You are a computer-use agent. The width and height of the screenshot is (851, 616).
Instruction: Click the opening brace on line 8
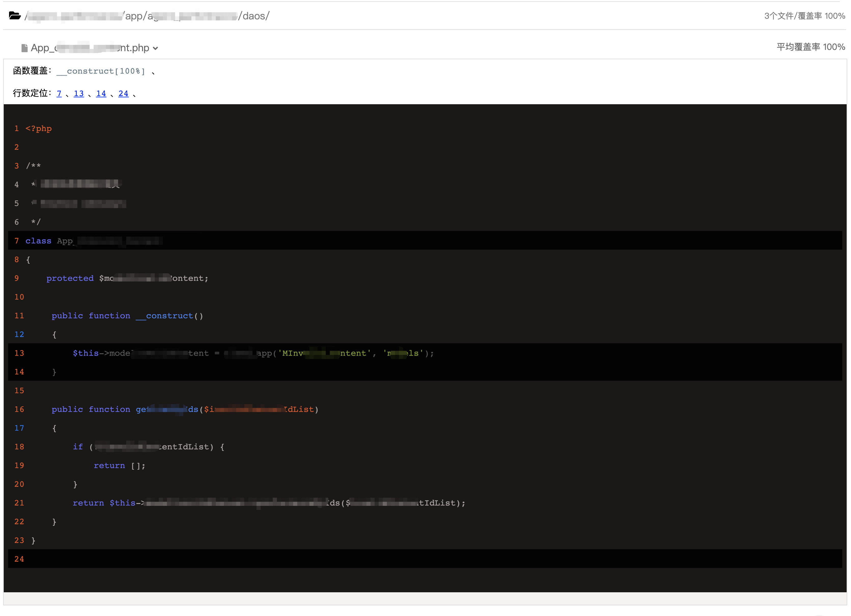click(28, 260)
